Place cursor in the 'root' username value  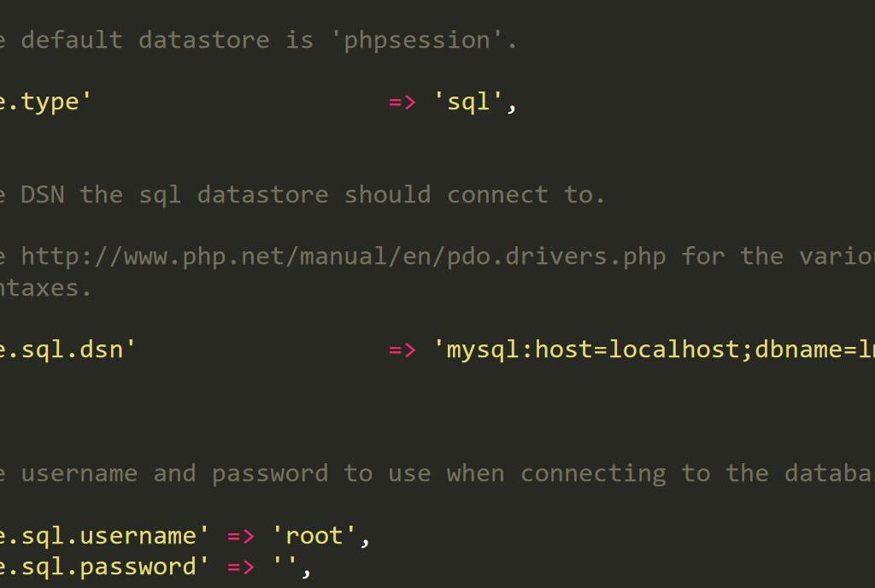[x=314, y=536]
